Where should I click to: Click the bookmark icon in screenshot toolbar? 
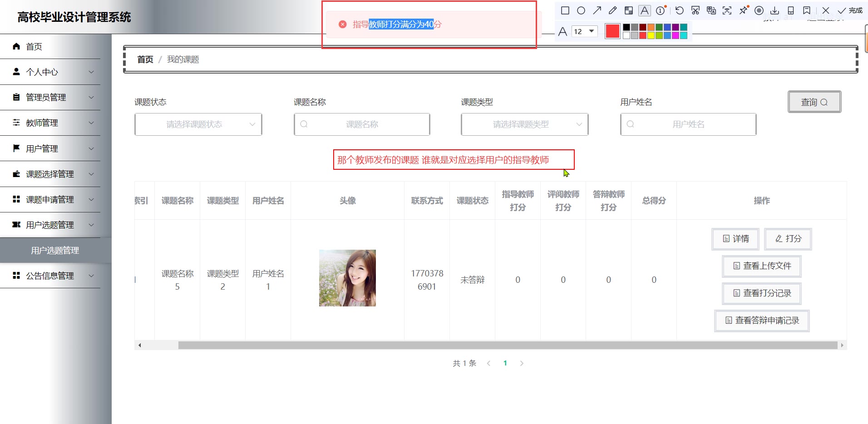coord(807,10)
